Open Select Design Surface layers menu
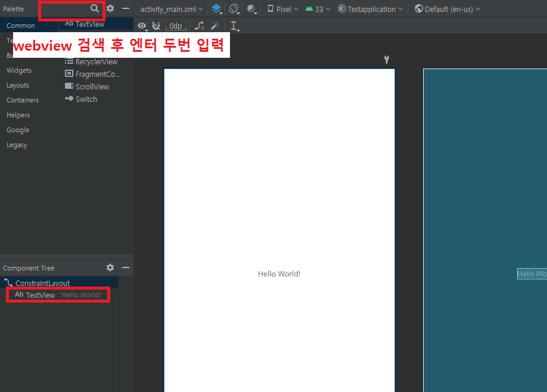 [217, 9]
